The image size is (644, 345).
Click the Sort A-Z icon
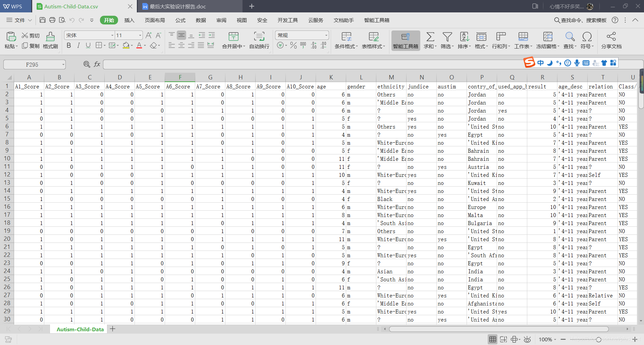465,37
